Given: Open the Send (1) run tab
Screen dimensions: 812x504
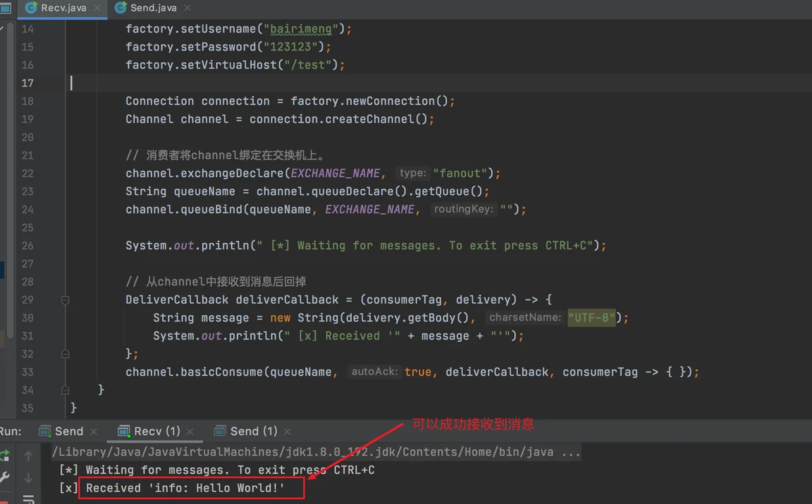Looking at the screenshot, I should (x=253, y=431).
